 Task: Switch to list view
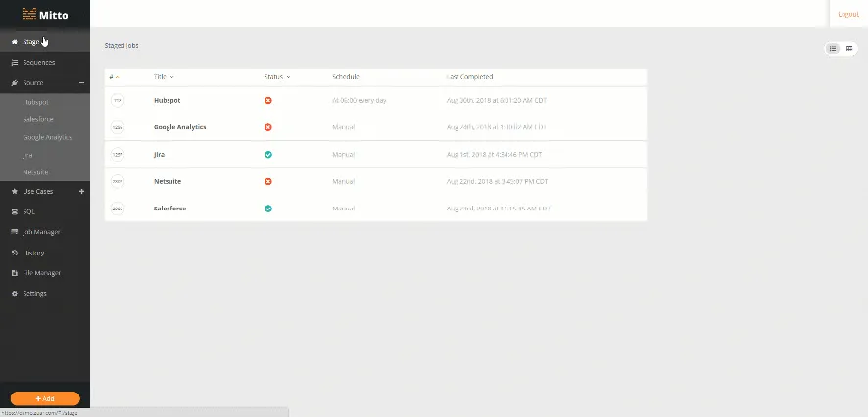833,49
